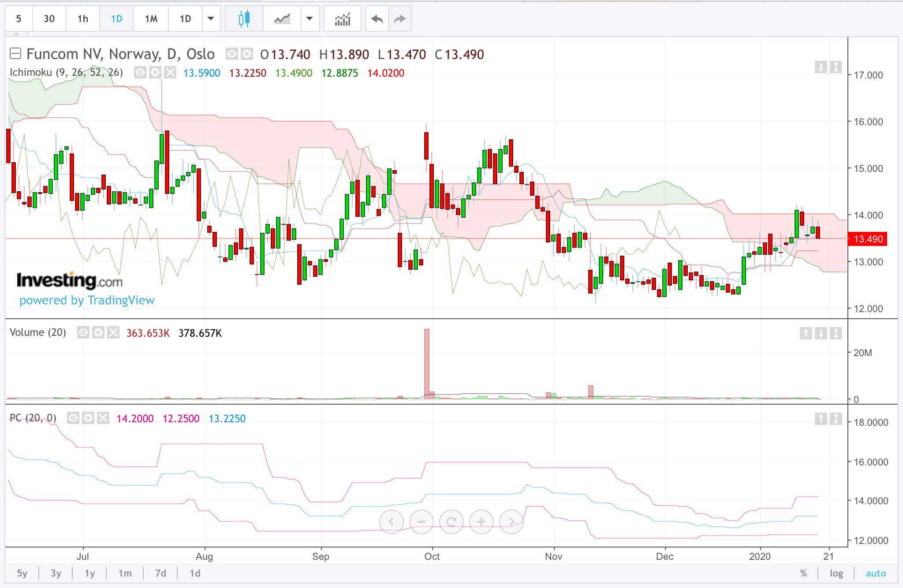Toggle auto scale mode
903x588 pixels.
pos(876,573)
